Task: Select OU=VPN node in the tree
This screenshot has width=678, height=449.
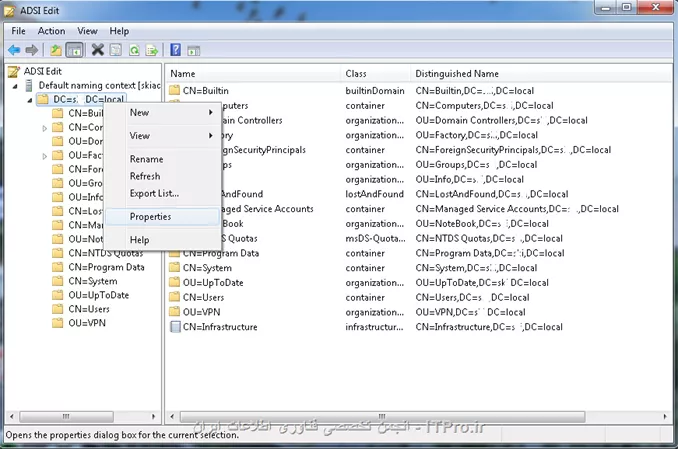Action: (87, 323)
